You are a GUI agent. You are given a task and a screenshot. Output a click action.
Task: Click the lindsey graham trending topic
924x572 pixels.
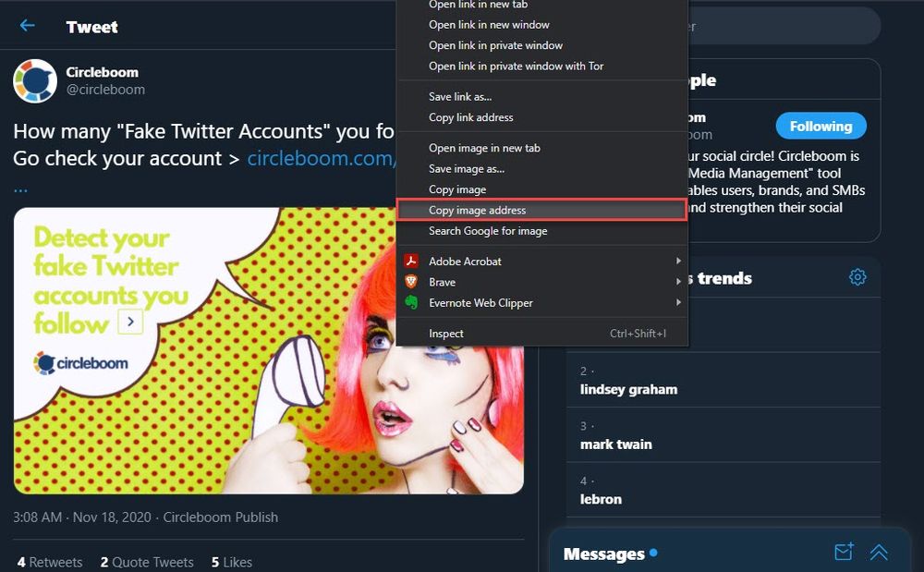click(626, 389)
